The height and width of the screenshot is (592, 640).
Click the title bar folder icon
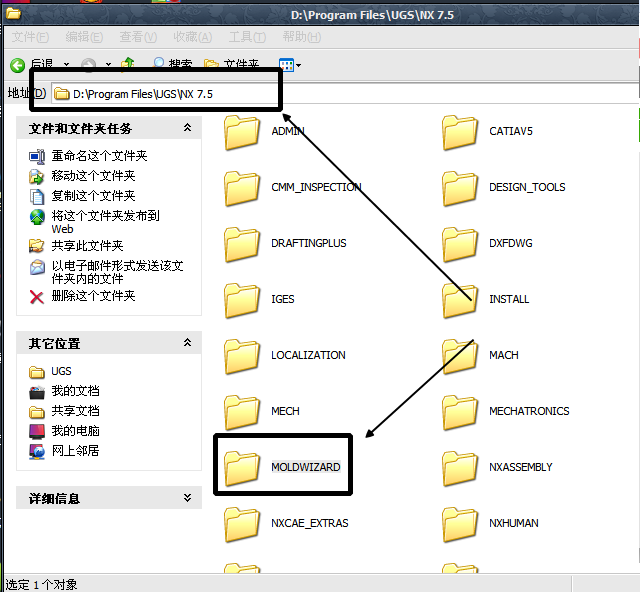(x=13, y=13)
